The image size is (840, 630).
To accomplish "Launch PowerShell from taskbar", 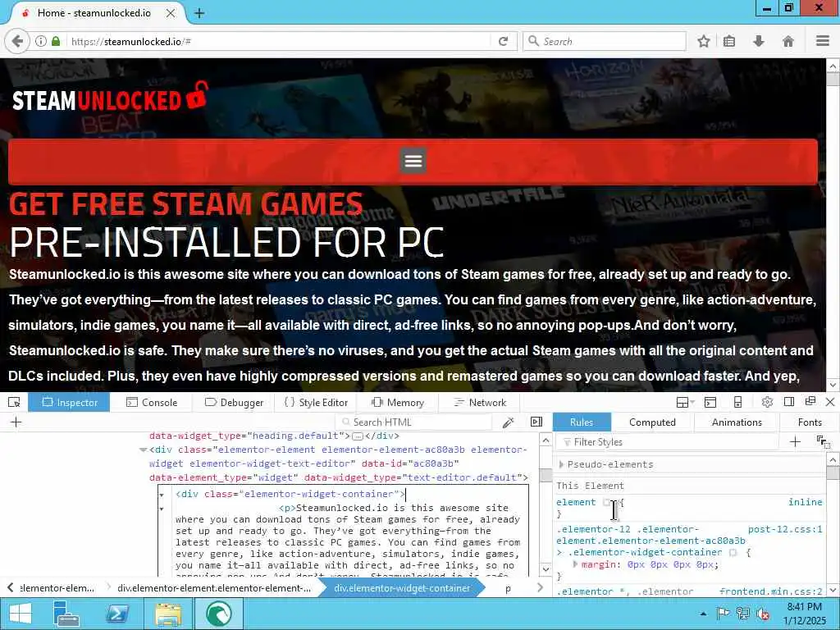I will tap(117, 614).
